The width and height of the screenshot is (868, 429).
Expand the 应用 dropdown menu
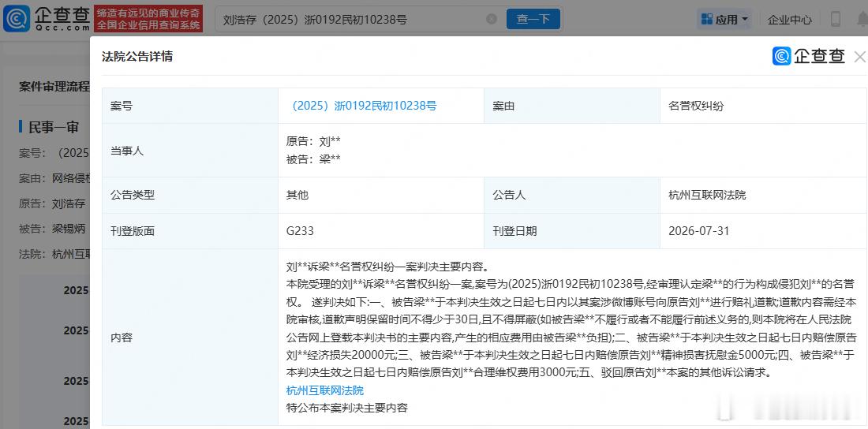coord(725,20)
